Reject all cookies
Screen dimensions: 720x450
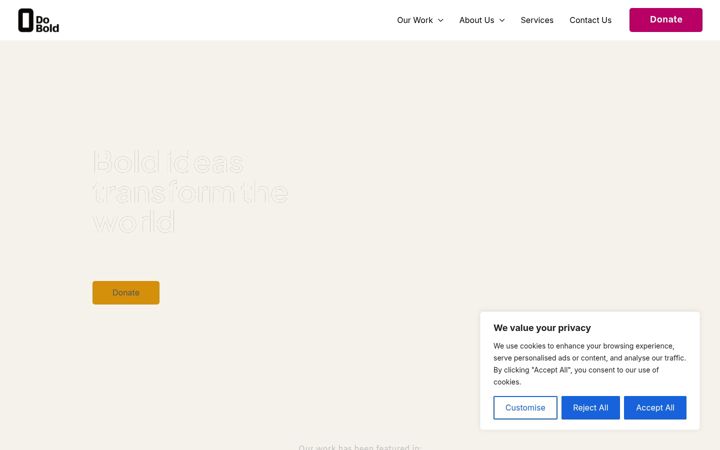point(591,408)
